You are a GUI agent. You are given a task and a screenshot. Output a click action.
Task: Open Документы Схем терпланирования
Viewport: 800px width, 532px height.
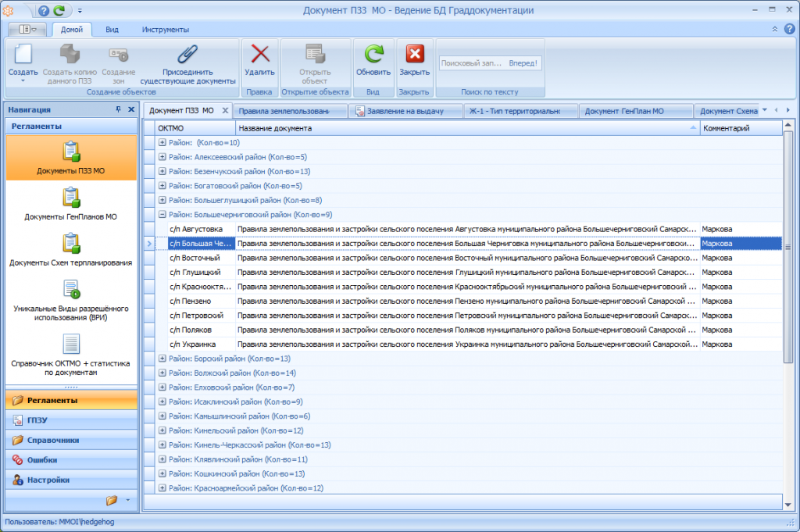pyautogui.click(x=71, y=250)
